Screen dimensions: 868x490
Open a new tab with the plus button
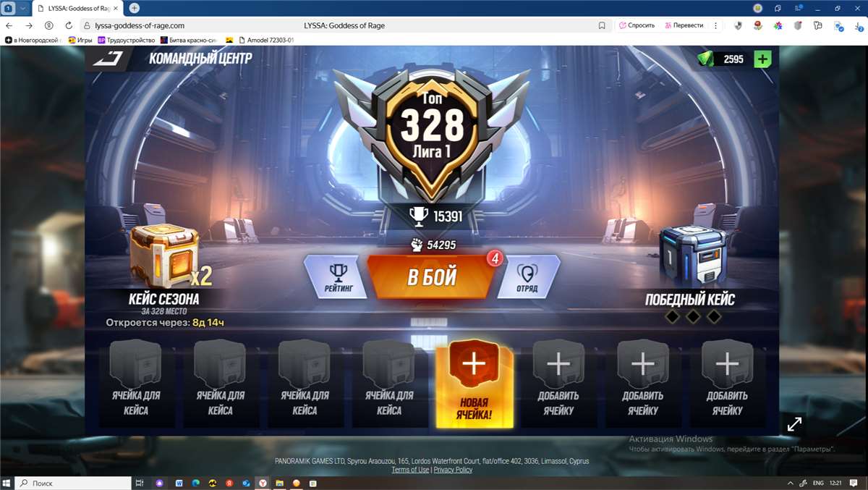click(x=134, y=8)
